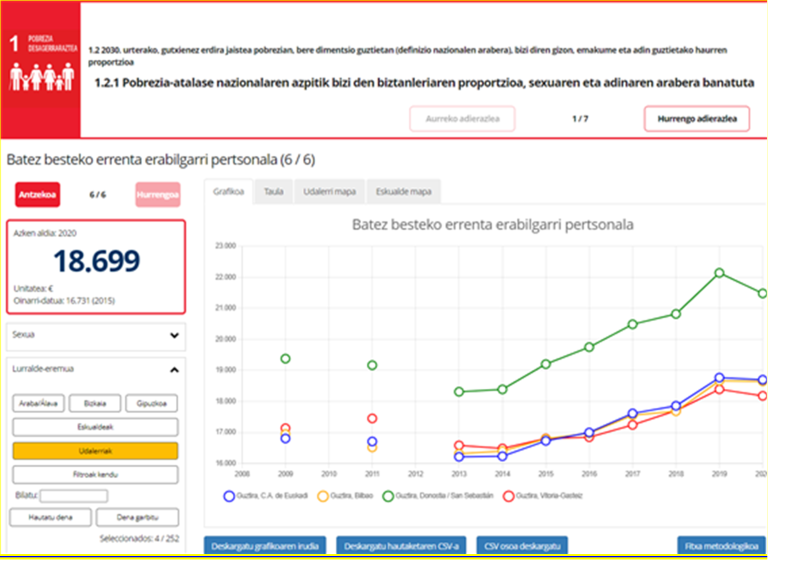Switch to the Taula tab
This screenshot has width=800, height=577.
coord(272,190)
